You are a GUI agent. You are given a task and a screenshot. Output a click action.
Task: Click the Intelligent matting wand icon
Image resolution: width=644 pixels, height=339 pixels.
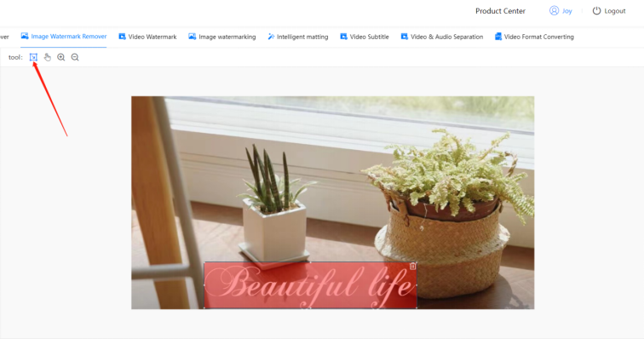pos(271,37)
